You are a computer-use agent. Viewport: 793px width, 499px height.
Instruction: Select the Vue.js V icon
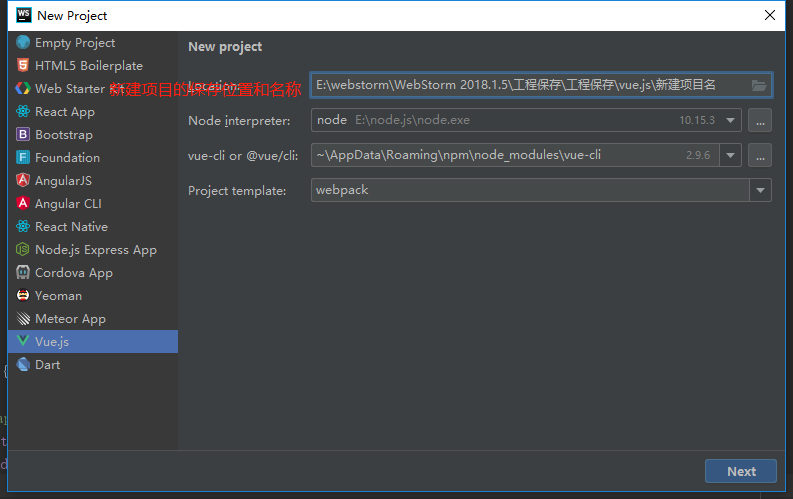23,341
